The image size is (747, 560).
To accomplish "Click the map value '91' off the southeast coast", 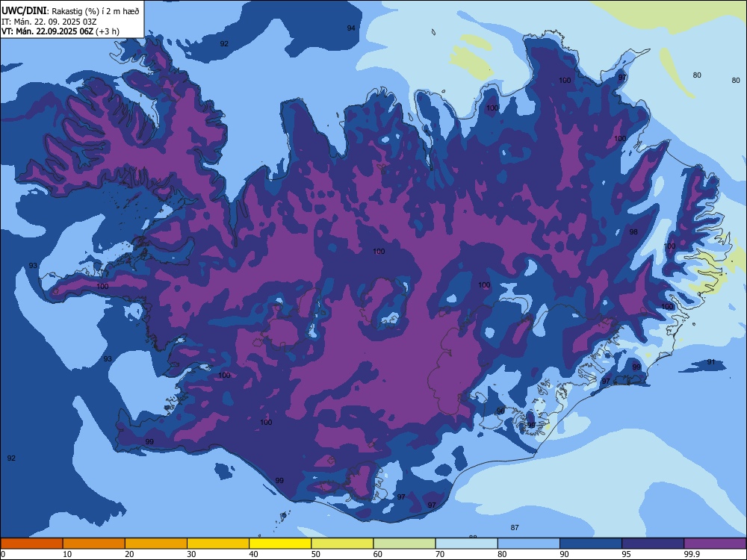I will pyautogui.click(x=711, y=362).
